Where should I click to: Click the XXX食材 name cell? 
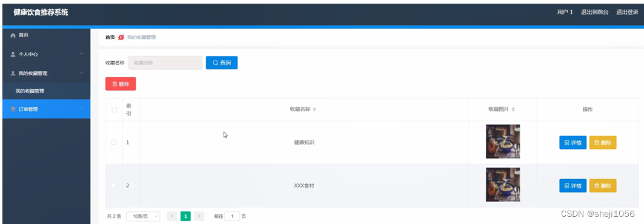304,185
